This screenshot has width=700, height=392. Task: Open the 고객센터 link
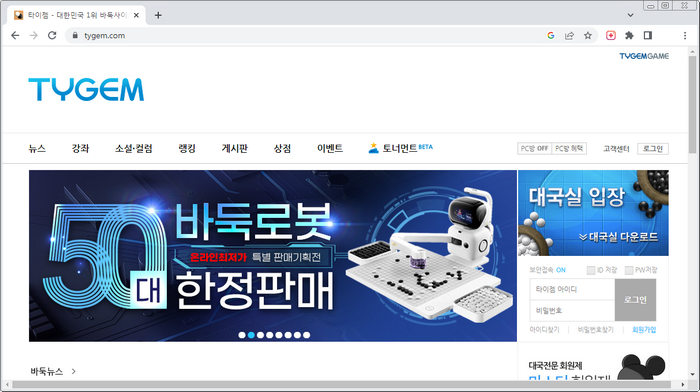pyautogui.click(x=616, y=149)
